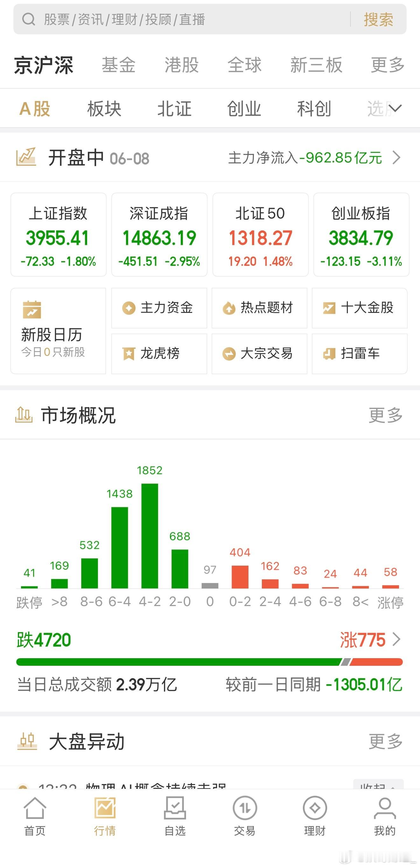Image resolution: width=420 pixels, height=868 pixels.
Task: Open 我的 profile icon
Action: pyautogui.click(x=385, y=808)
